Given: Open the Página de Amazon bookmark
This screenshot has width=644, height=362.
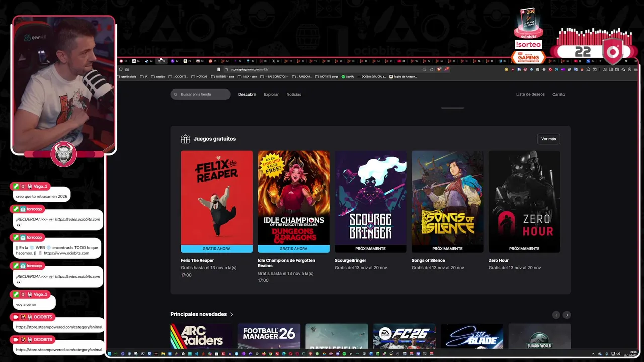Looking at the screenshot, I should coord(403,77).
